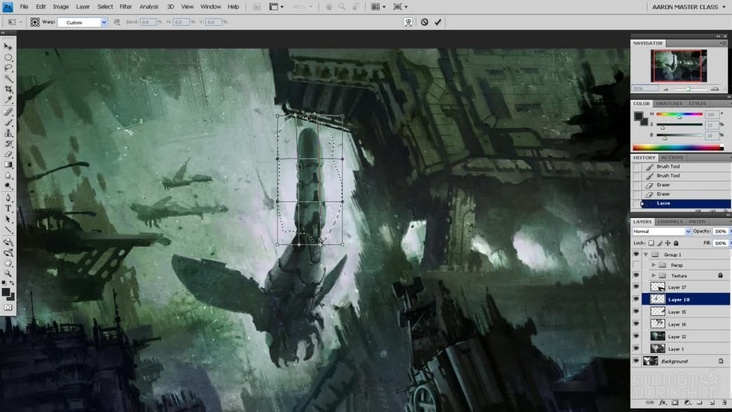Switch to the Channels tab
This screenshot has width=732, height=412.
pos(669,221)
